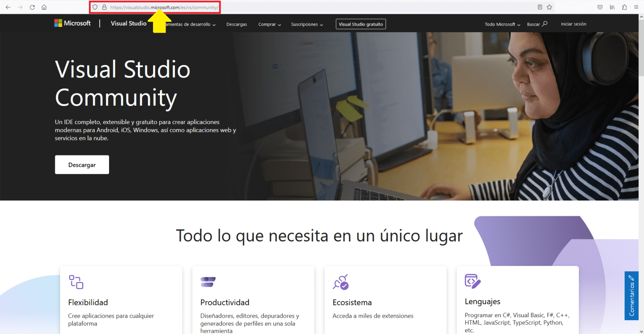Click the Lenguajes code brackets icon
This screenshot has height=334, width=644.
473,282
